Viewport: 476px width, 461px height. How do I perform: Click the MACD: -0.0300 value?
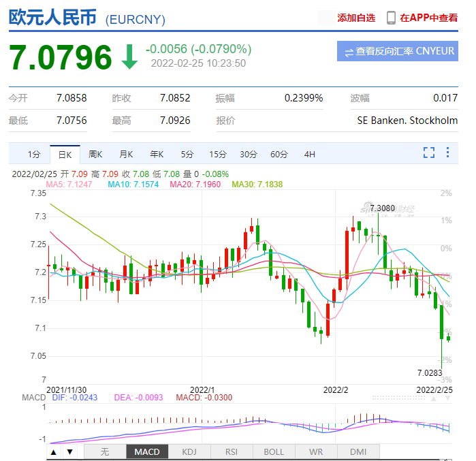coord(204,398)
